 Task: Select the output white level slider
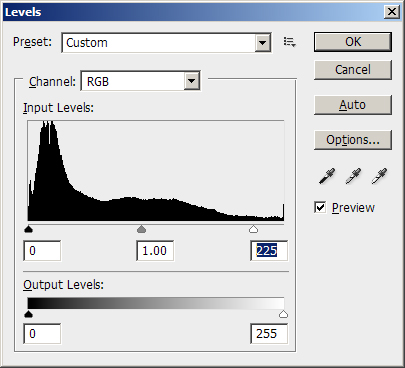283,314
